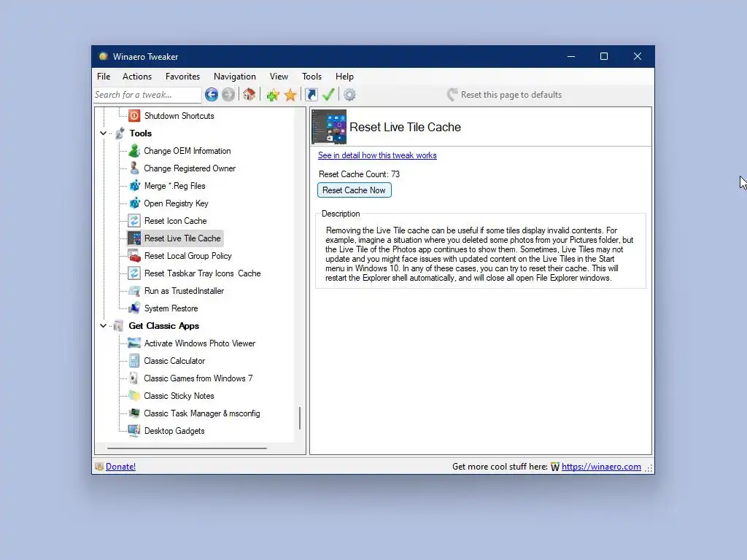The width and height of the screenshot is (747, 560).
Task: Select the Change OEM Information label
Action: (187, 151)
